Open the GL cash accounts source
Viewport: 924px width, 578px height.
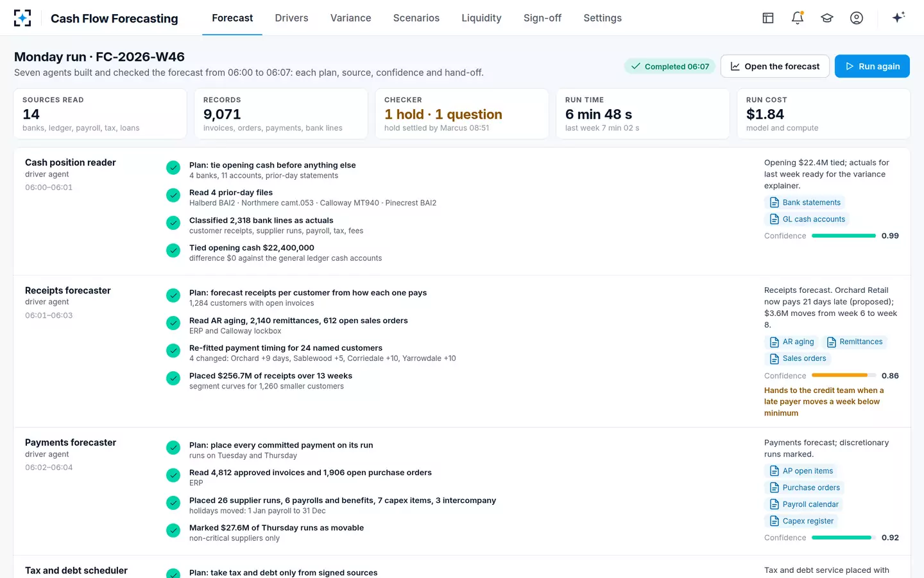pos(807,219)
